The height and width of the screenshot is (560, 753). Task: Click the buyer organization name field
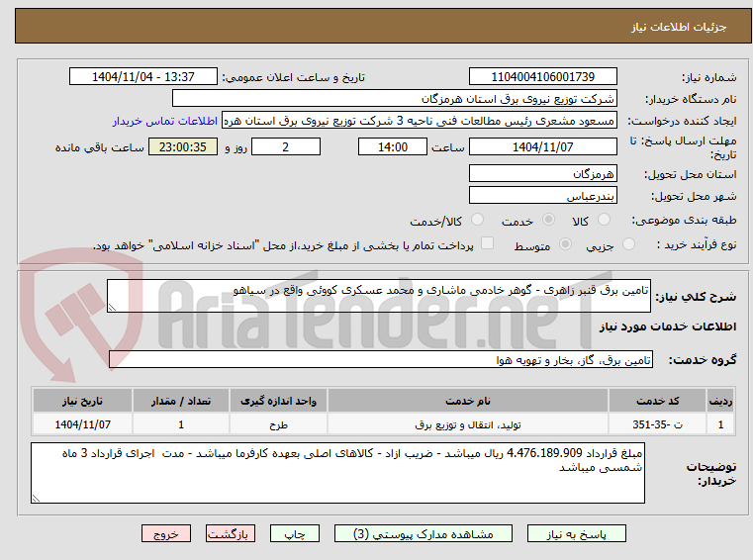tap(394, 99)
